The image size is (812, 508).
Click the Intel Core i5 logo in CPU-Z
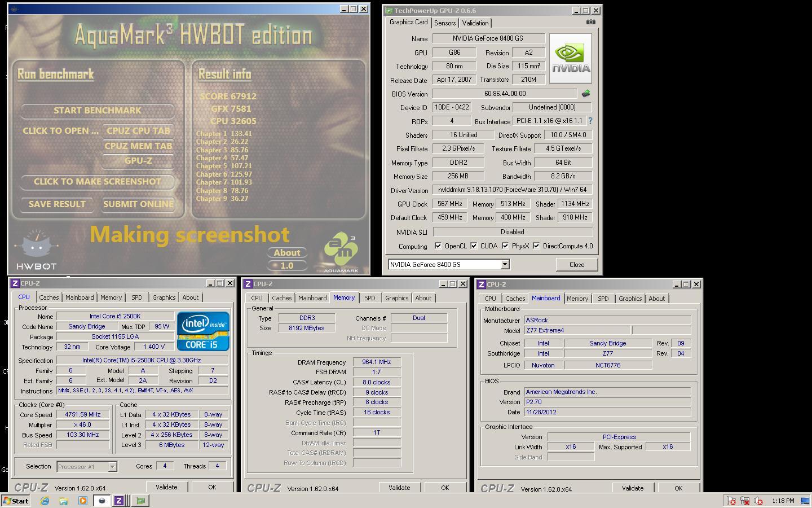tap(203, 331)
